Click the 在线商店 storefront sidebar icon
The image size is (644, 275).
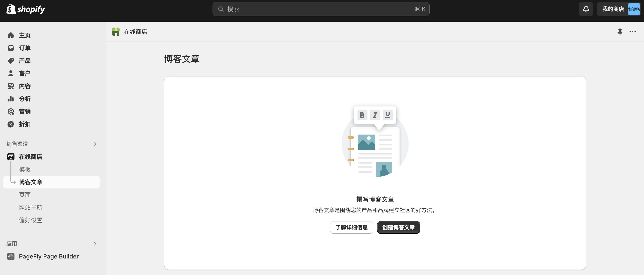pyautogui.click(x=11, y=157)
